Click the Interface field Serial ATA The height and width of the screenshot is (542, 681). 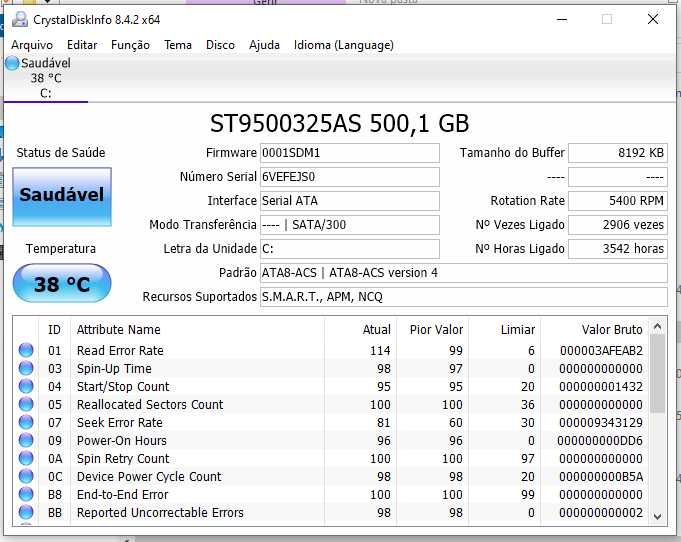tap(350, 201)
